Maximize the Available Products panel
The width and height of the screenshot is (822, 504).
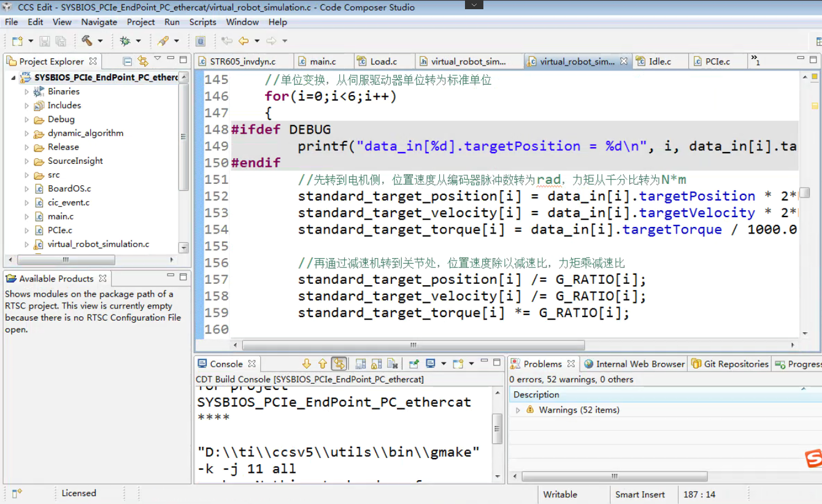[183, 277]
